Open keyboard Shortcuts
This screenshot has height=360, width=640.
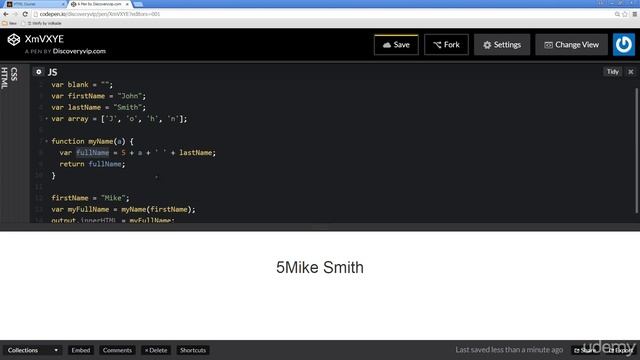coord(193,350)
